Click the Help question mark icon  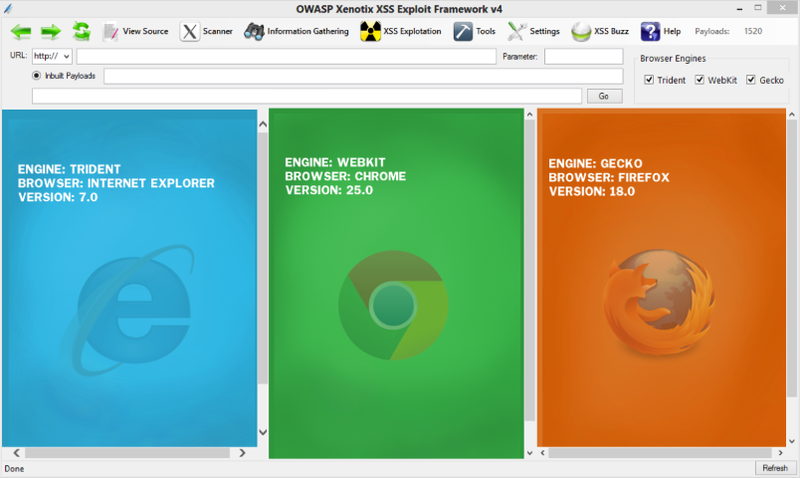pos(651,32)
